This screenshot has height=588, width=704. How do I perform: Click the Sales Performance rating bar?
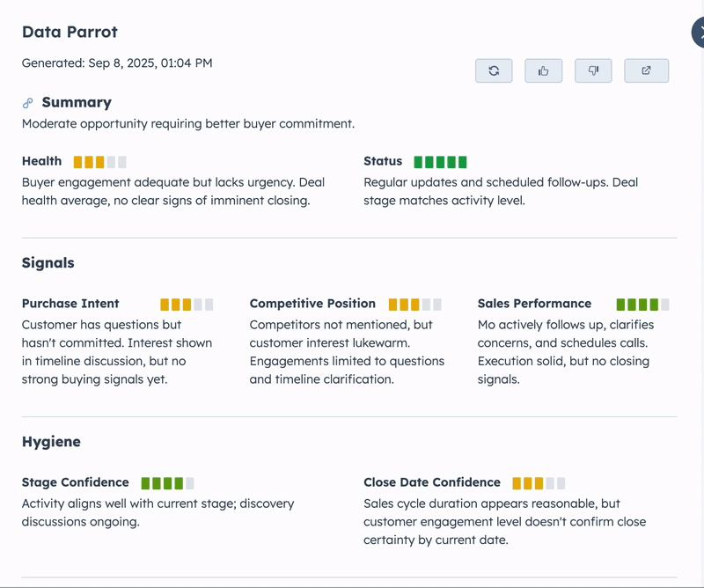click(x=642, y=304)
